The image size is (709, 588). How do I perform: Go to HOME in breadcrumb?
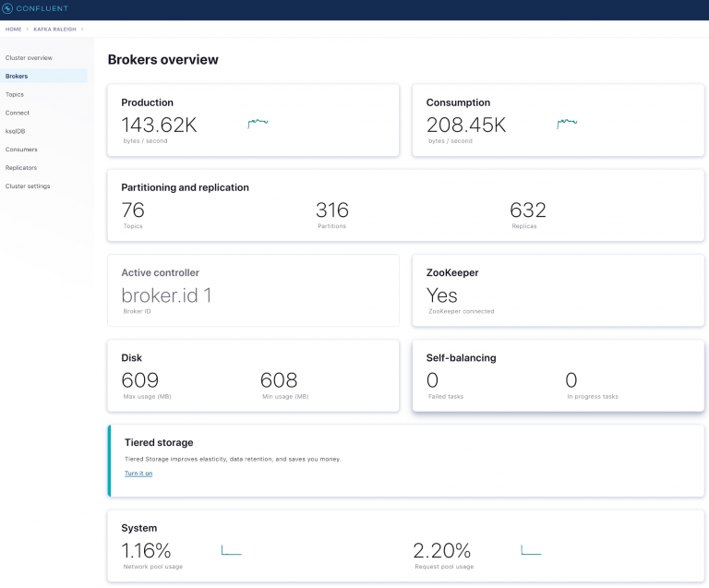(x=13, y=30)
